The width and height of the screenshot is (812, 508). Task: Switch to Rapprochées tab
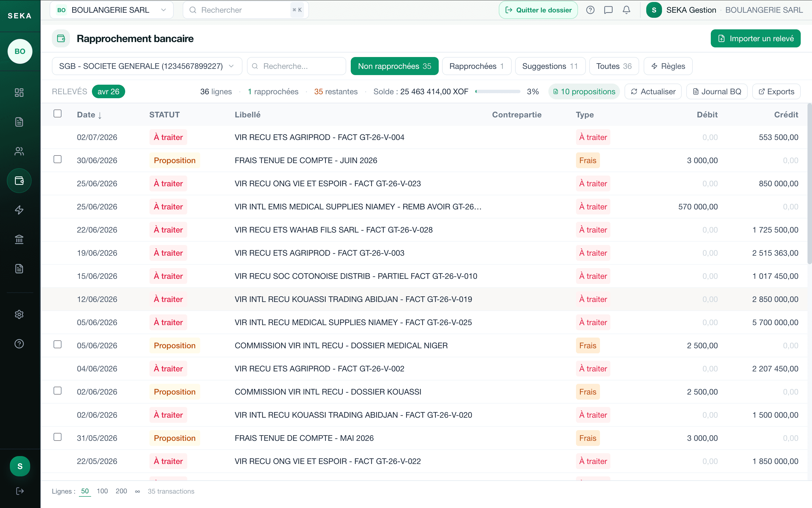click(x=476, y=66)
